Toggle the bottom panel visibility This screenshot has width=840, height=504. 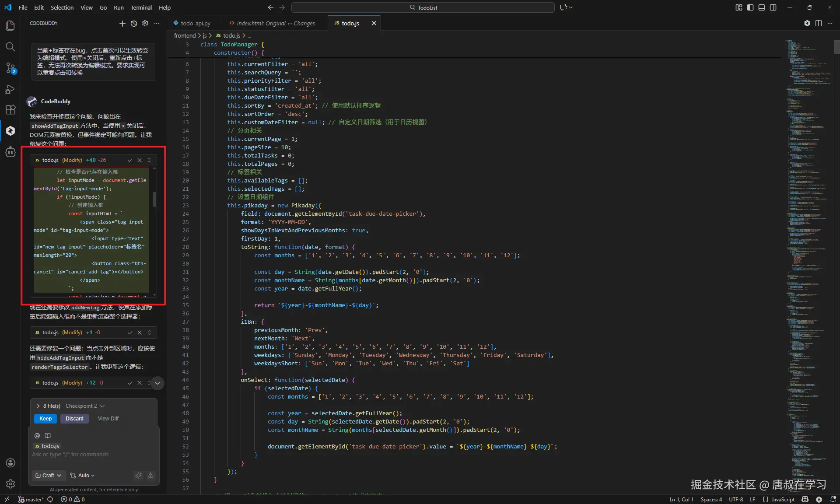click(x=762, y=7)
